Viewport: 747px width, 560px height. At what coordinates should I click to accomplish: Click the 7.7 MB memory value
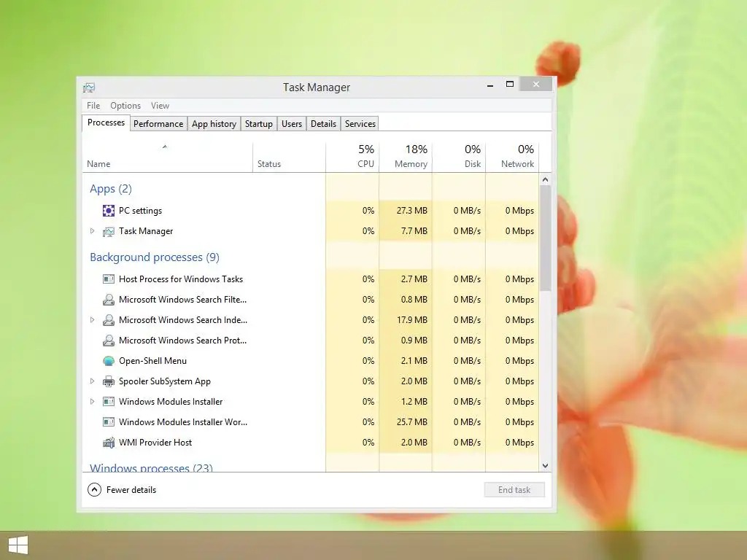pos(414,231)
